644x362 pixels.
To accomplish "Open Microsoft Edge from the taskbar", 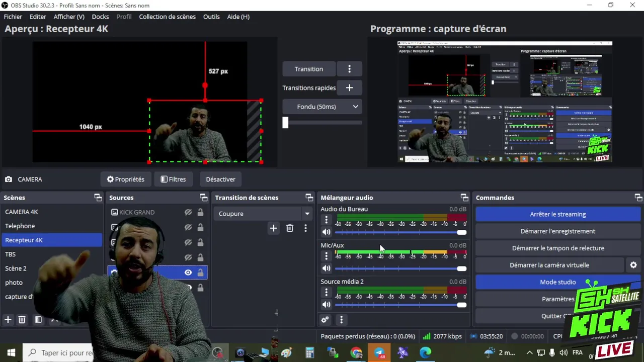I will coord(426,353).
